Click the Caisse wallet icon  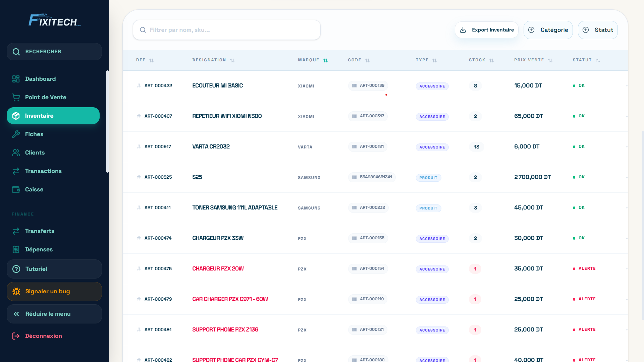[16, 189]
